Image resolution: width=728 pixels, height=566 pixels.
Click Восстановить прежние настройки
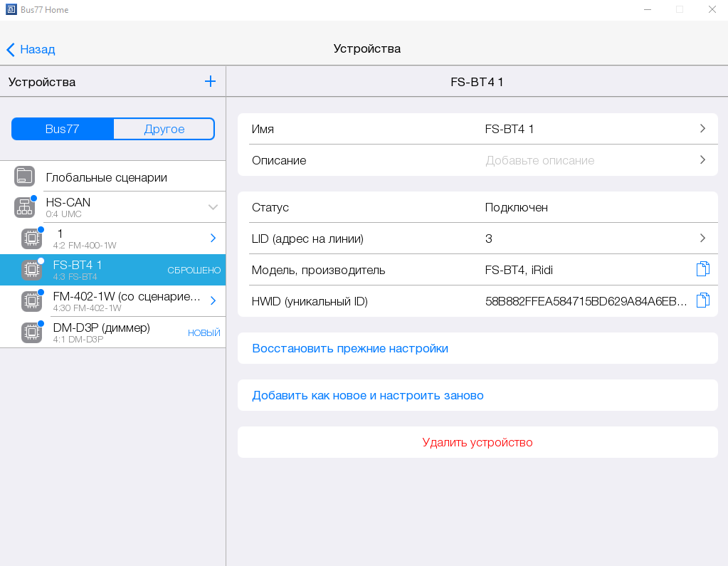(350, 348)
